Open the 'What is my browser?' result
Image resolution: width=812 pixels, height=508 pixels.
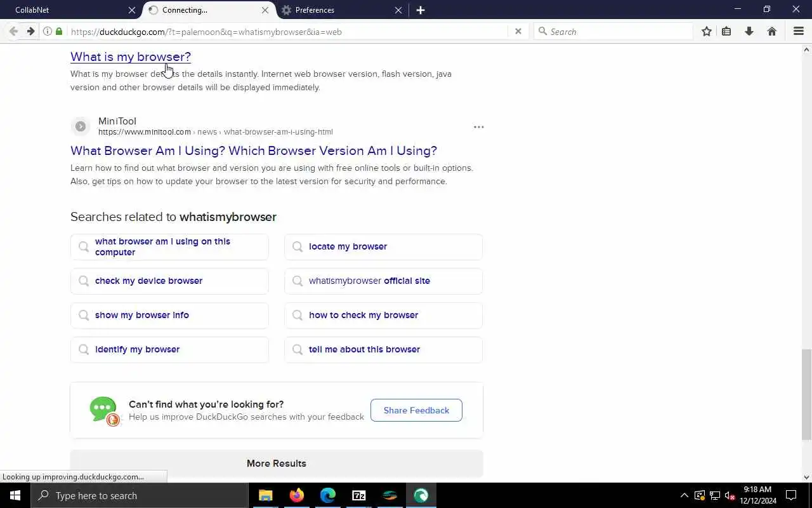tap(131, 57)
